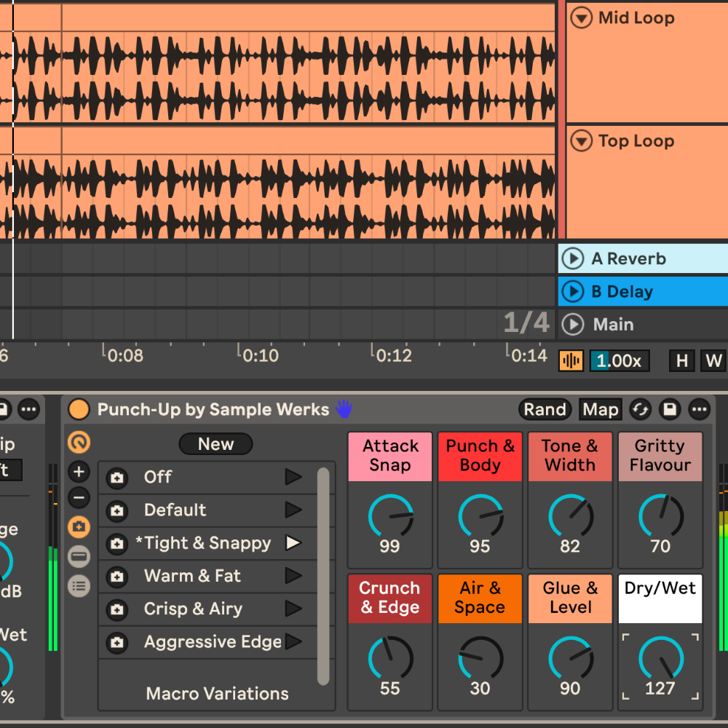Unfold the A Reverb return track
728x728 pixels.
[x=573, y=258]
